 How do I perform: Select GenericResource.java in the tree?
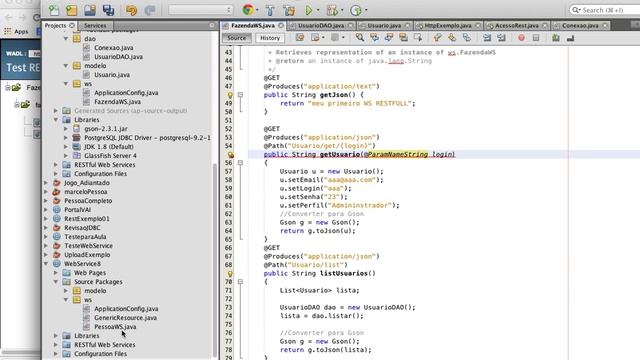(x=125, y=318)
